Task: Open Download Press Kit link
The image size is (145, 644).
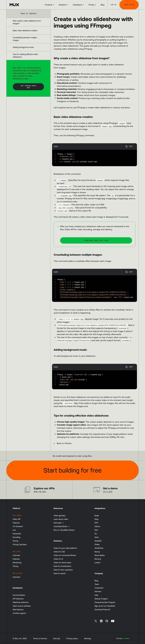Action: [102, 610]
